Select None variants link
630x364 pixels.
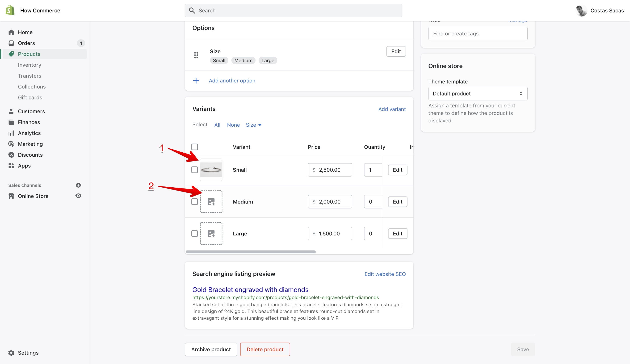233,125
